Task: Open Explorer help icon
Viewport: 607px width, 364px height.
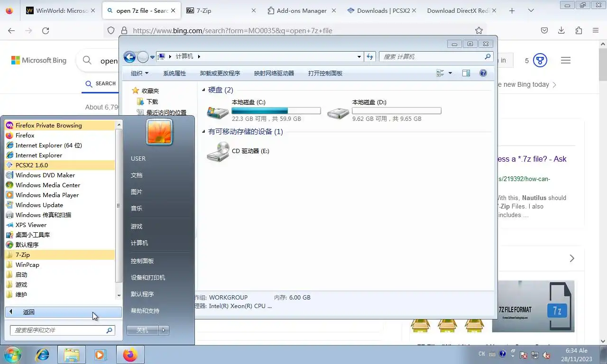Action: (x=483, y=73)
